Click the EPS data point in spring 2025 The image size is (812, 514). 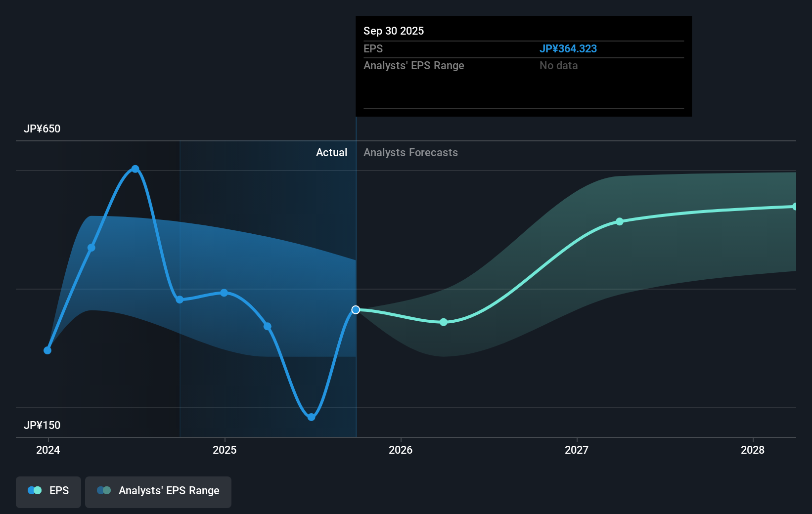coord(267,326)
